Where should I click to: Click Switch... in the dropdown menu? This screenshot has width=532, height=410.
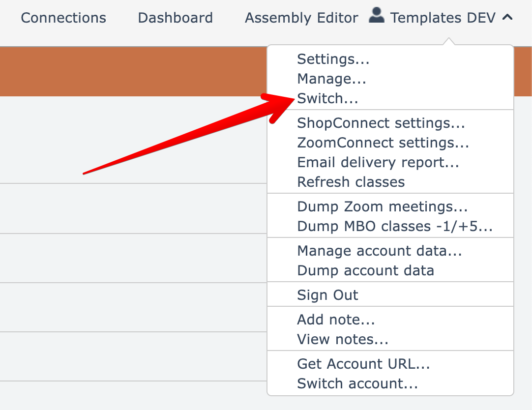click(327, 98)
